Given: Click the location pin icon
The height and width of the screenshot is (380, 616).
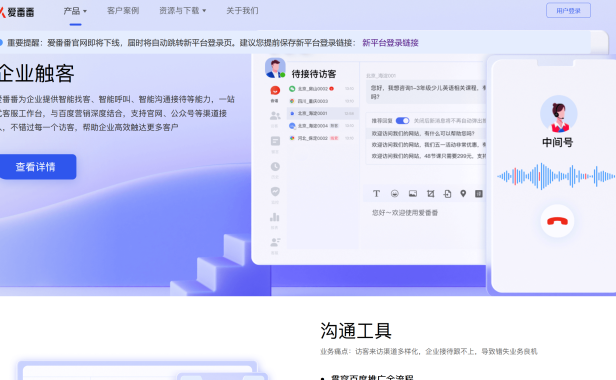Looking at the screenshot, I should point(463,193).
